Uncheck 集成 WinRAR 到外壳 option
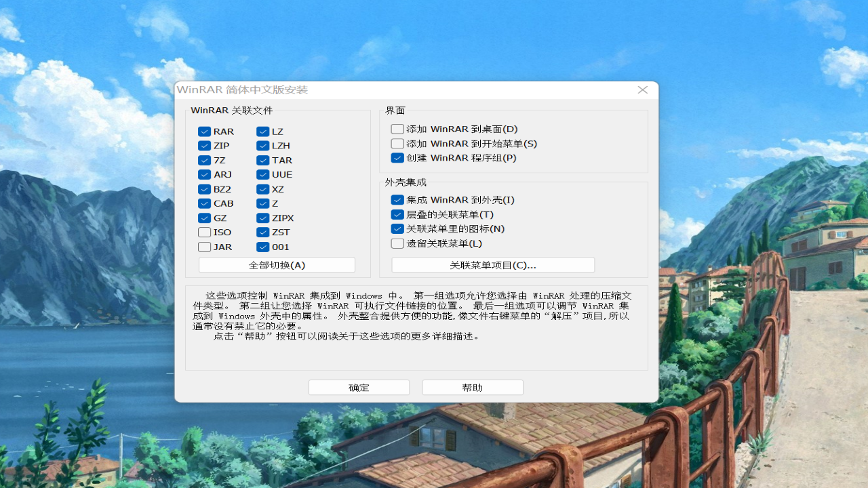 pyautogui.click(x=397, y=199)
